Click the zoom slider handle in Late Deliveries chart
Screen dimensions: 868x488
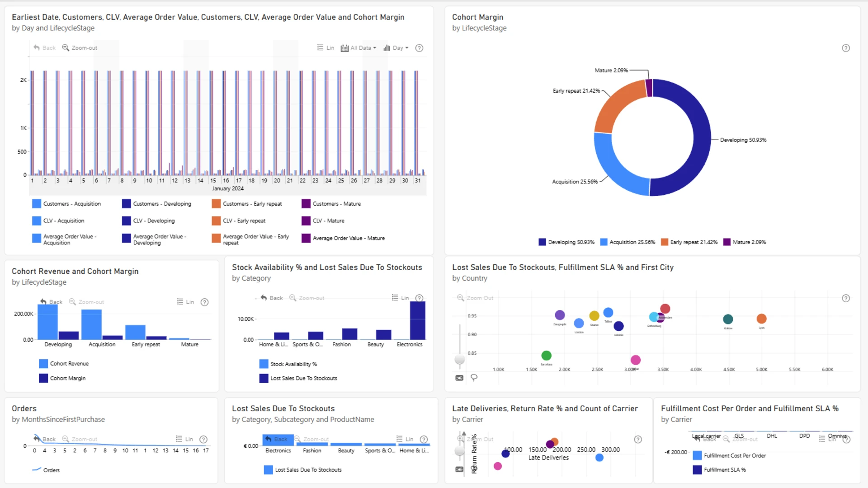point(460,451)
